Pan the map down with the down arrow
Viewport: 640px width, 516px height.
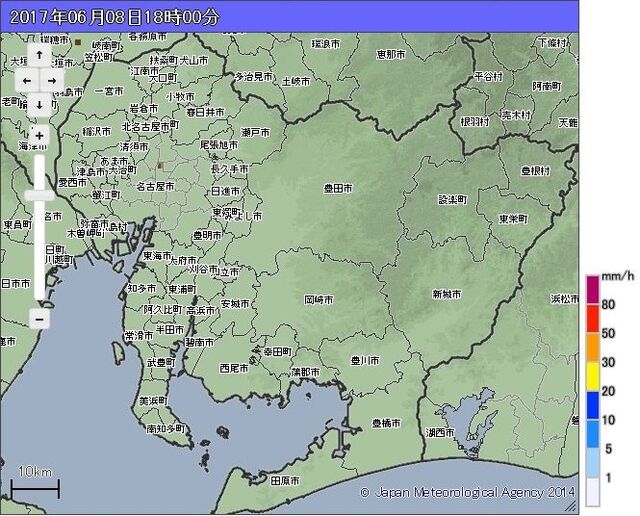click(39, 105)
